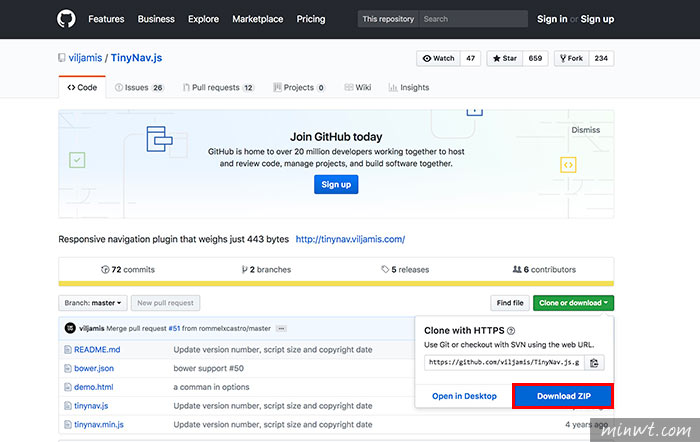This screenshot has height=442, width=700.
Task: Click the New pull request button
Action: tap(166, 303)
